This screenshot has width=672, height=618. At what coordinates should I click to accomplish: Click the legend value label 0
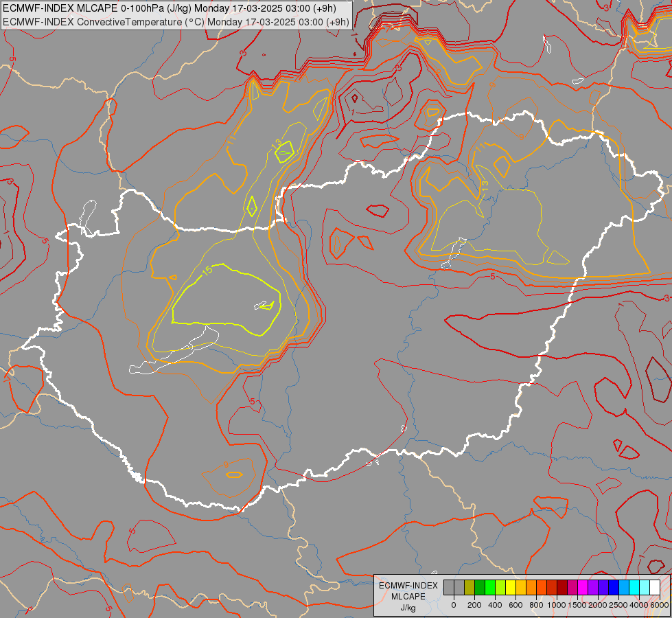(454, 605)
